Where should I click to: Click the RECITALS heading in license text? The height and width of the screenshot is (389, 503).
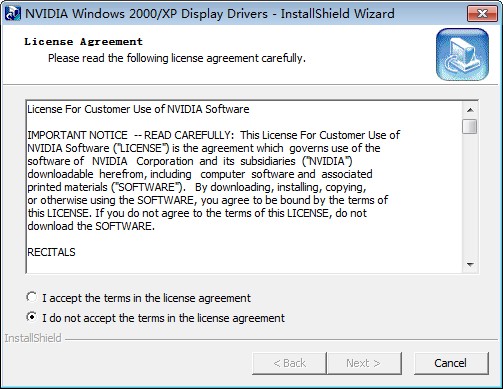tap(51, 252)
